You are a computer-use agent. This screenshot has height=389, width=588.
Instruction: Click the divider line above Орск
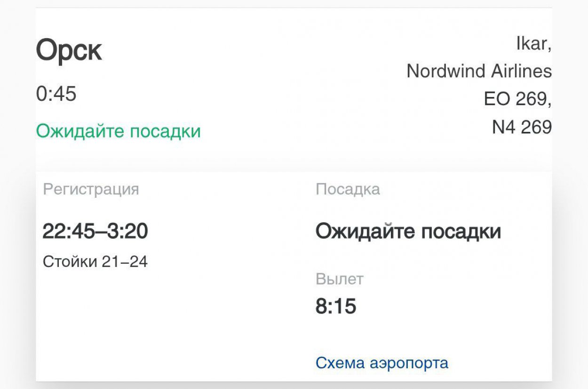pyautogui.click(x=294, y=8)
